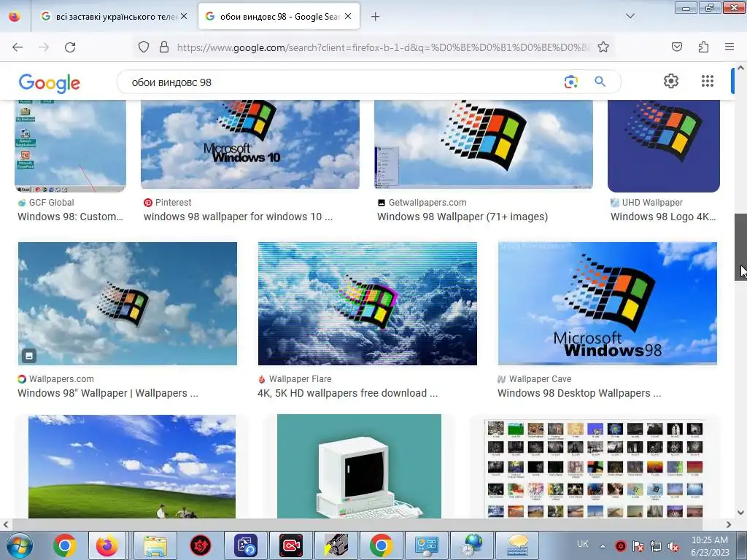Open UHD Wallpaper Windows 98 logo image
747x560 pixels.
click(x=664, y=146)
